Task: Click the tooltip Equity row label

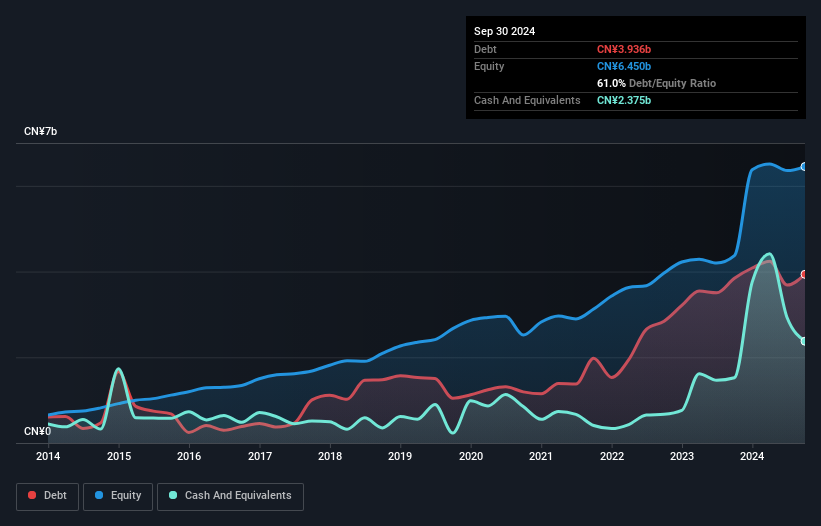Action: click(489, 66)
